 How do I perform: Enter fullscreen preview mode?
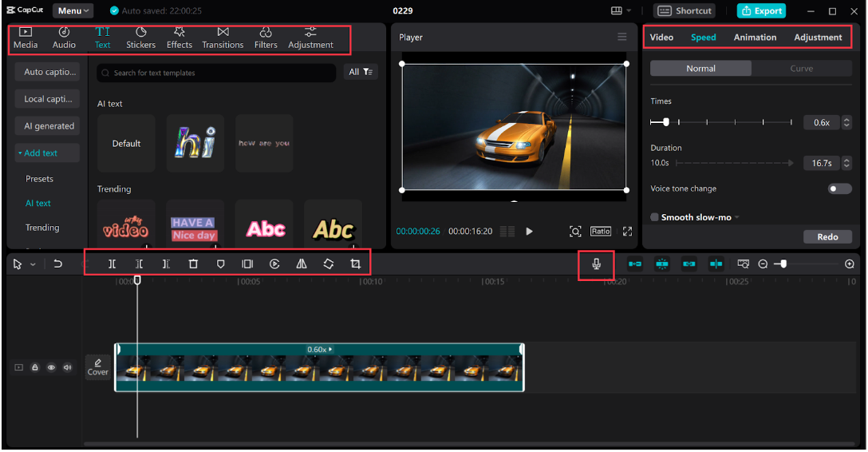(x=627, y=232)
